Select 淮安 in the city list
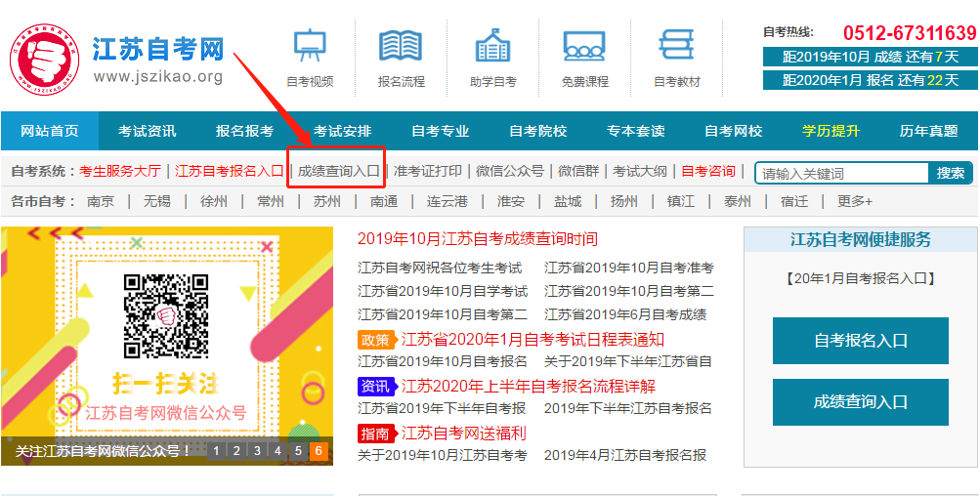This screenshot has height=496, width=980. [511, 202]
